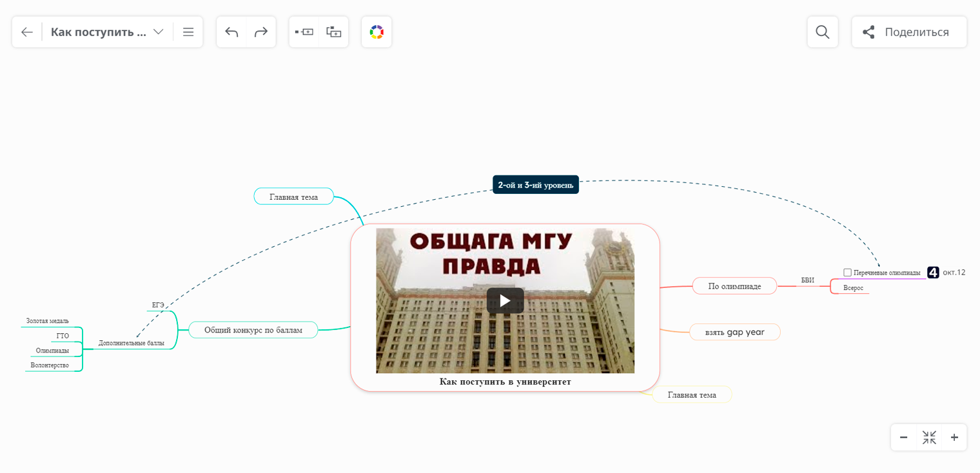
Task: Zoom in with the plus button
Action: coord(954,438)
